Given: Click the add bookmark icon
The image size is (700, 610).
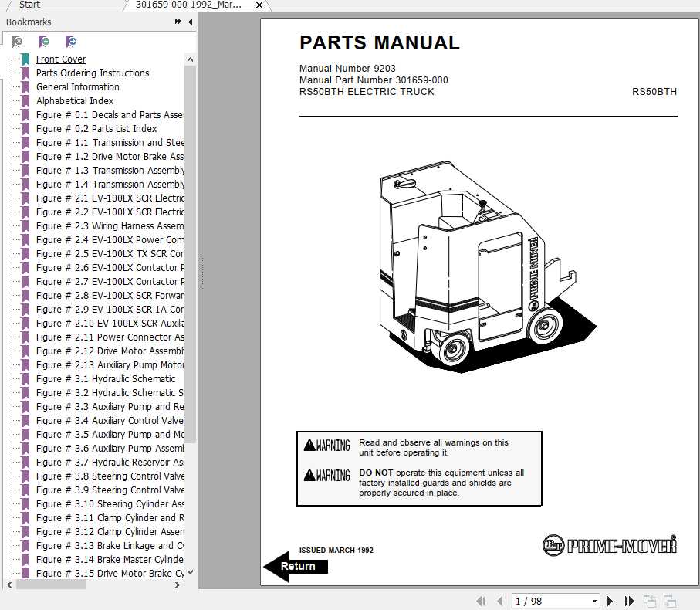Looking at the screenshot, I should pos(44,41).
